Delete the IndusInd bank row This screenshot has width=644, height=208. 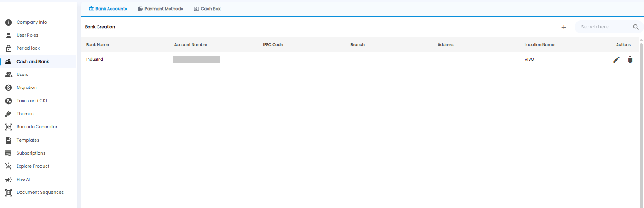[x=630, y=59]
